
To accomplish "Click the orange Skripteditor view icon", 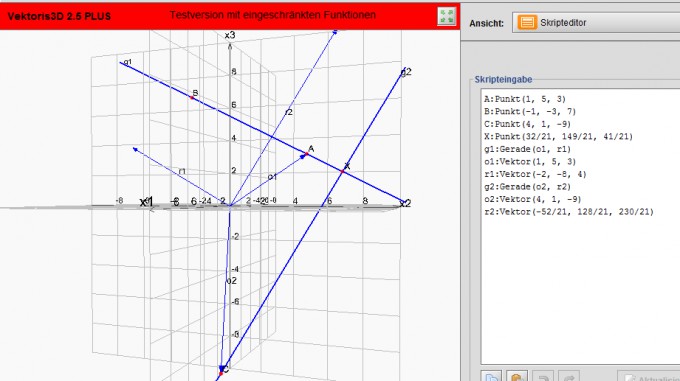I will tap(527, 23).
